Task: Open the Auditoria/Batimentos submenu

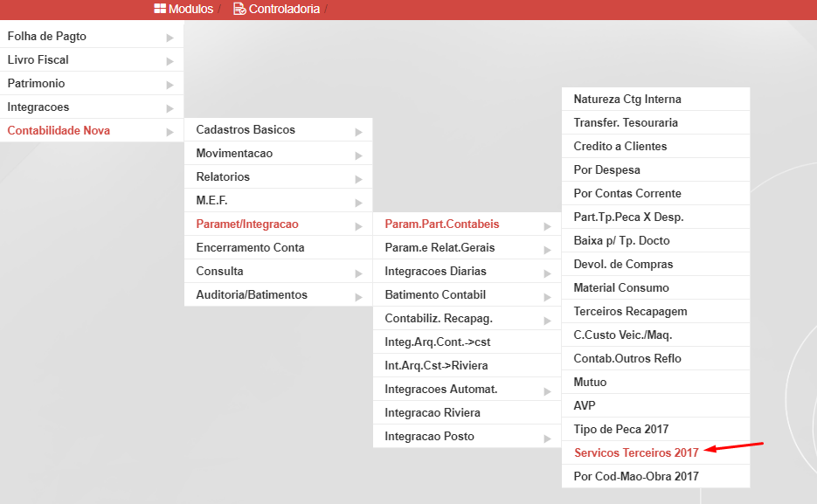Action: point(278,294)
